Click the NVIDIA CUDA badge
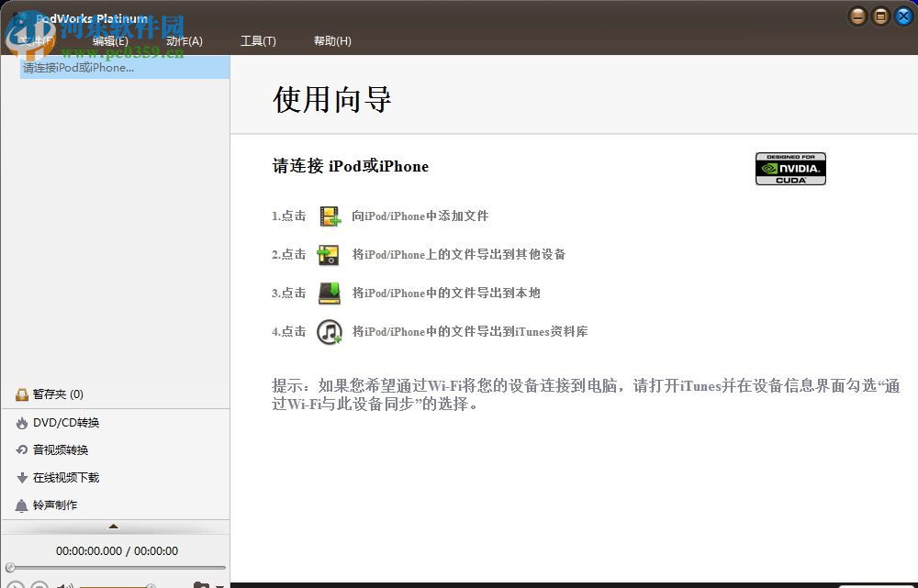This screenshot has width=918, height=588. click(790, 168)
